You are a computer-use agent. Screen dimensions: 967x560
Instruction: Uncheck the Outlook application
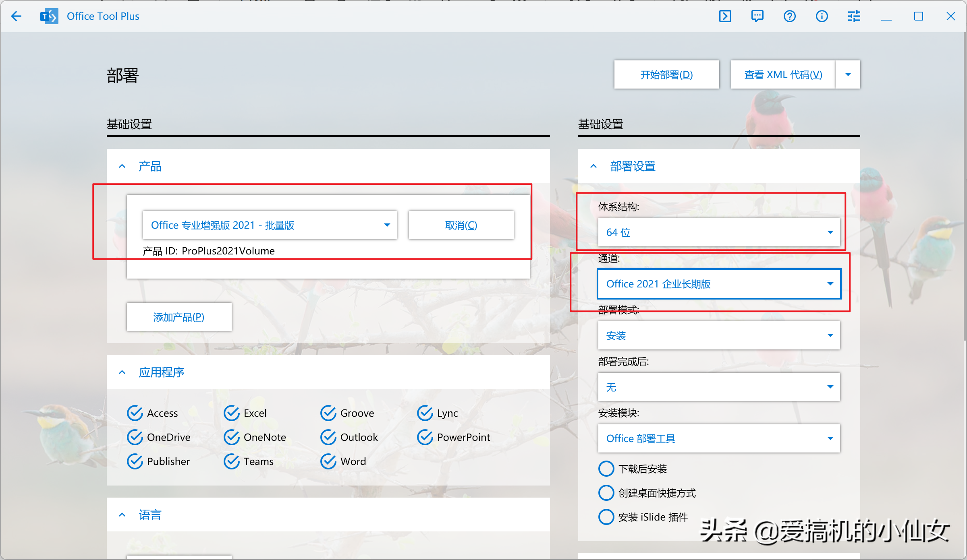[349, 437]
